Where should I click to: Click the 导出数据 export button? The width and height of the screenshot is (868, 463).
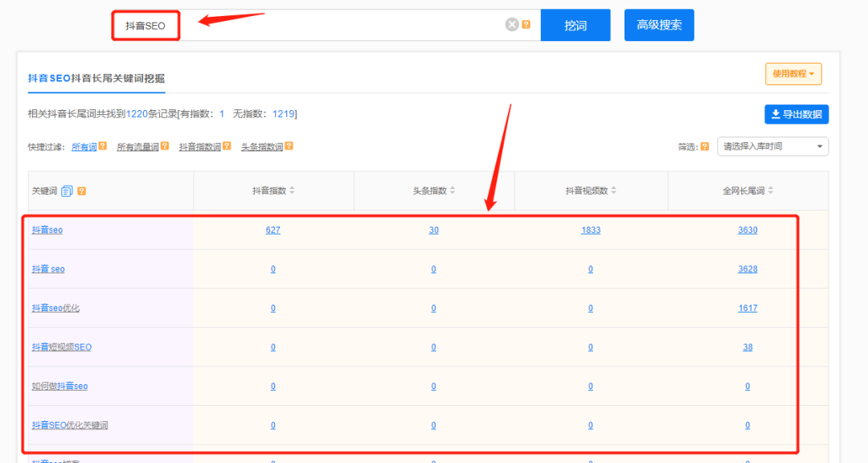(x=796, y=114)
